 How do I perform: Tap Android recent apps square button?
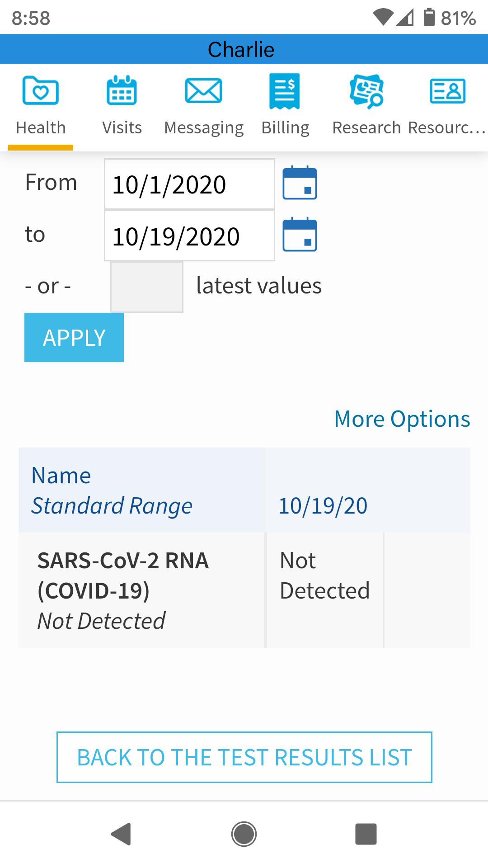point(366,834)
